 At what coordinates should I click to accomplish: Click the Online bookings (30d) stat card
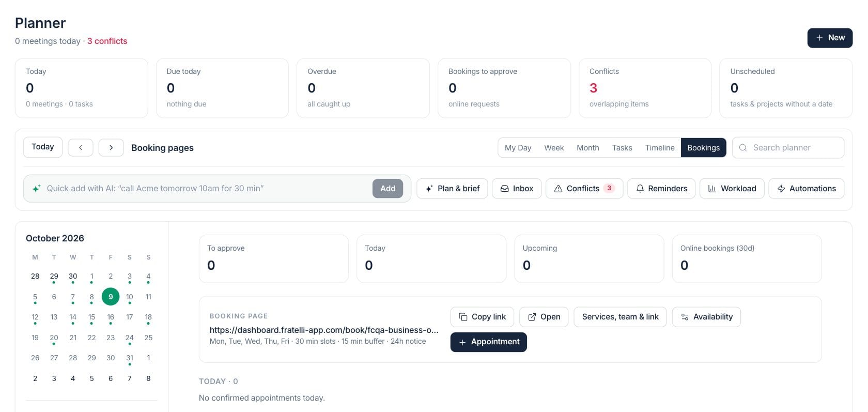click(x=747, y=258)
